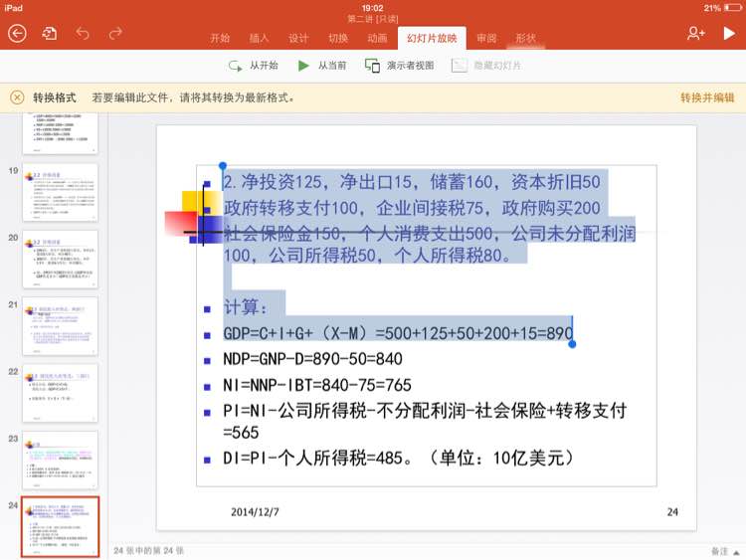This screenshot has height=560, width=746.
Task: Open the 形状 ribbon tab
Action: (526, 38)
